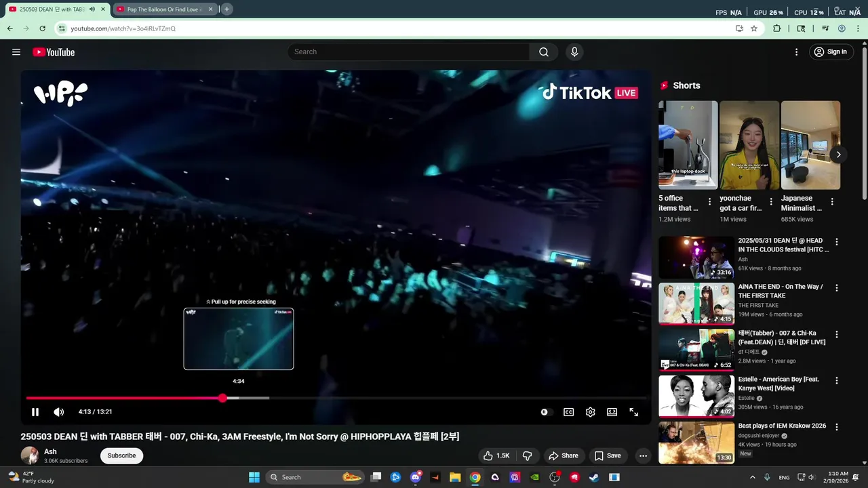Toggle closed captions CC button
Image resolution: width=868 pixels, height=488 pixels.
(x=569, y=412)
